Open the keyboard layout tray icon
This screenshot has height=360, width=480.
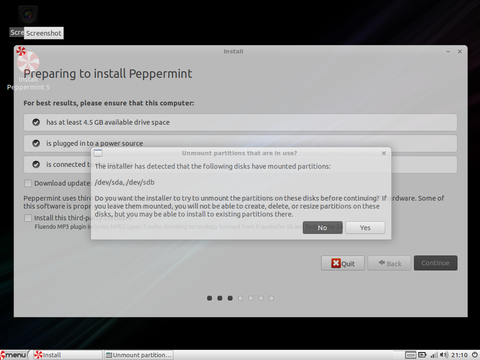411,355
